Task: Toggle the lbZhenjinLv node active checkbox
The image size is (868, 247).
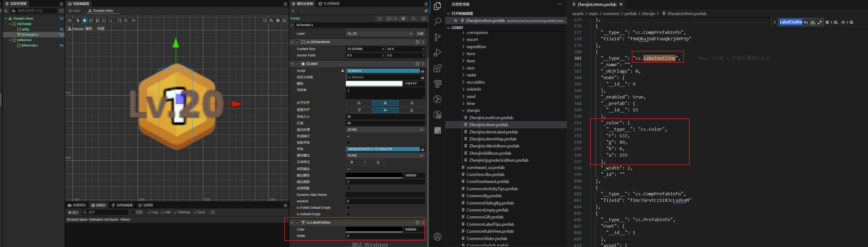Action: (292, 25)
